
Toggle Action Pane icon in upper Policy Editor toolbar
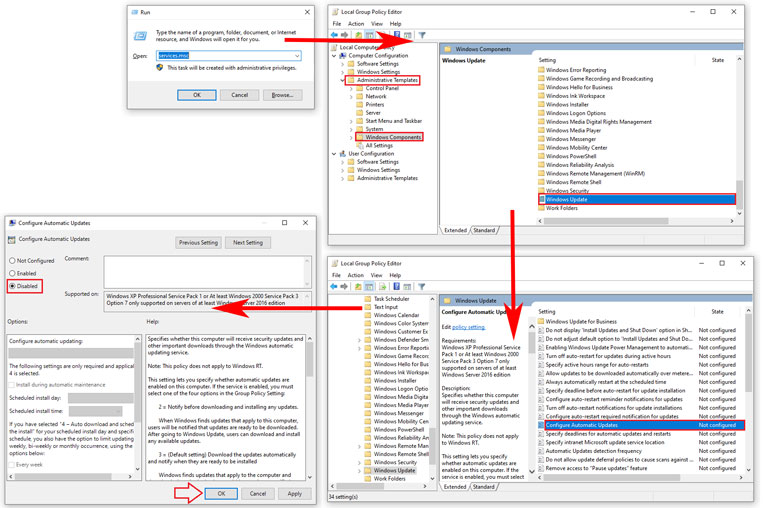407,35
